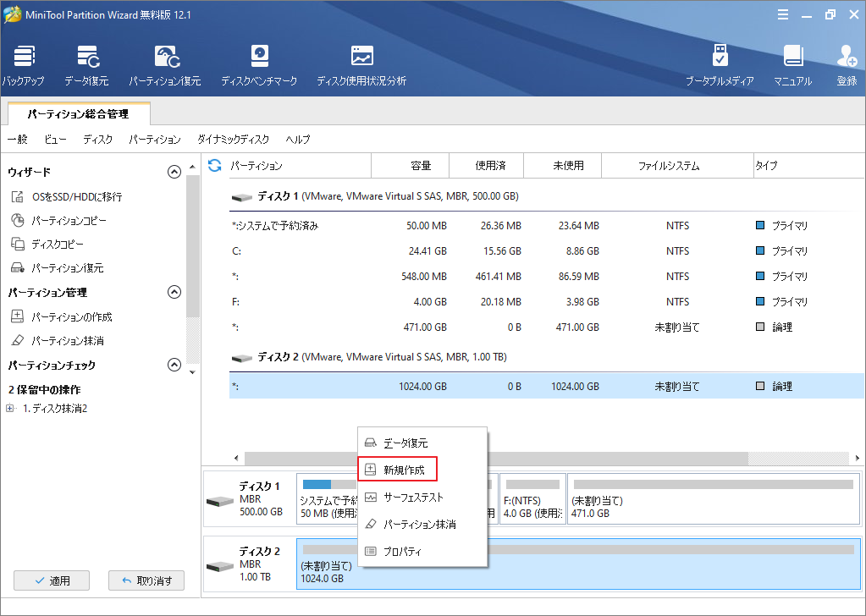
Task: Click 471.0 GB unallocated block in disk map
Action: [714, 499]
